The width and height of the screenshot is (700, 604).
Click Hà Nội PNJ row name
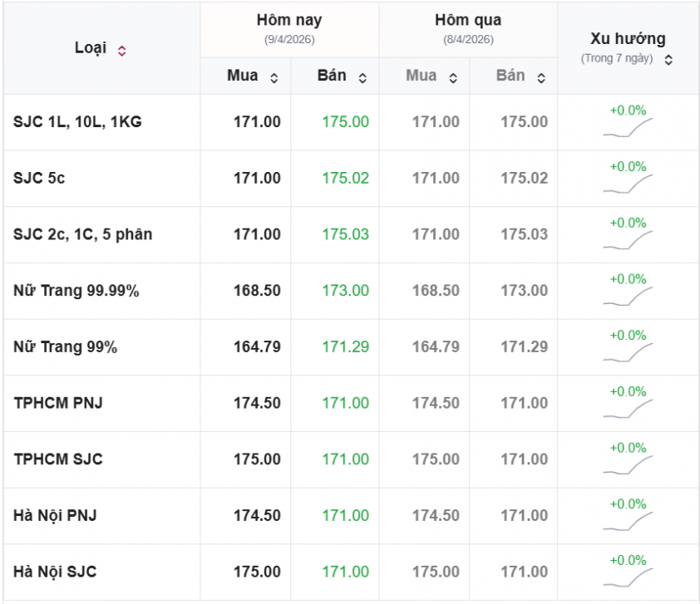[x=55, y=515]
